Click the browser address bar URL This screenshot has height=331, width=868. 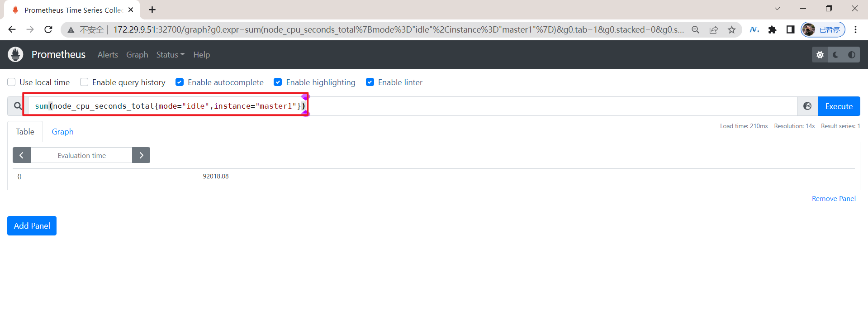coord(398,30)
